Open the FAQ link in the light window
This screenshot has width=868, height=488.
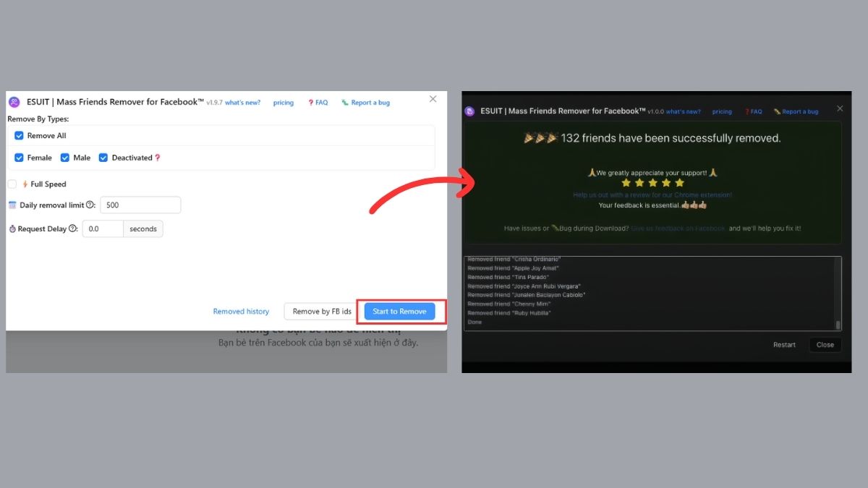point(318,103)
